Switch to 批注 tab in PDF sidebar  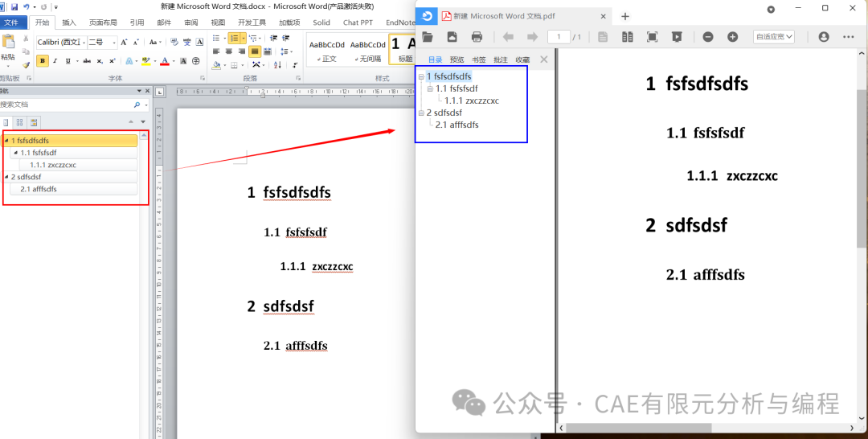tap(501, 59)
